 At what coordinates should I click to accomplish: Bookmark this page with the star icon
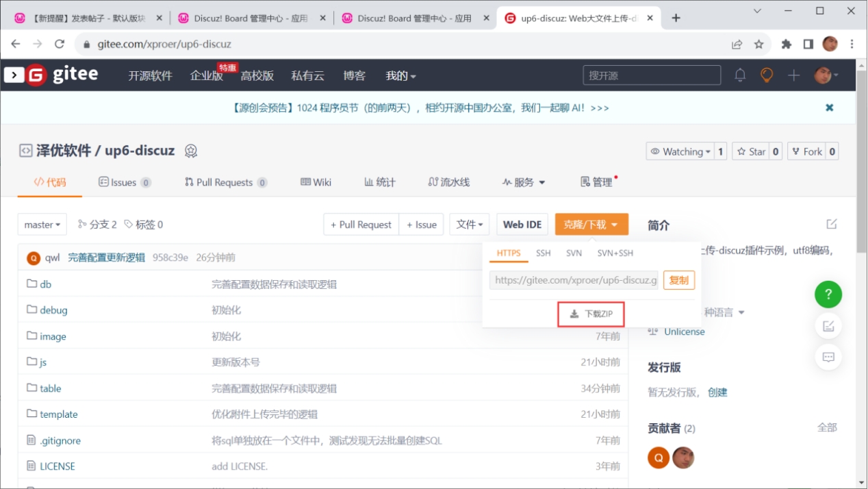758,44
